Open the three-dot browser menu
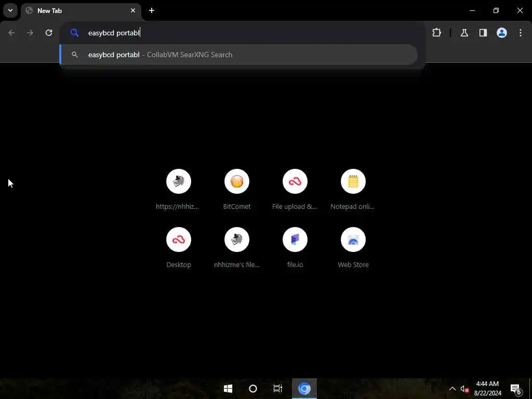Viewport: 532px width, 399px height. coord(521,33)
